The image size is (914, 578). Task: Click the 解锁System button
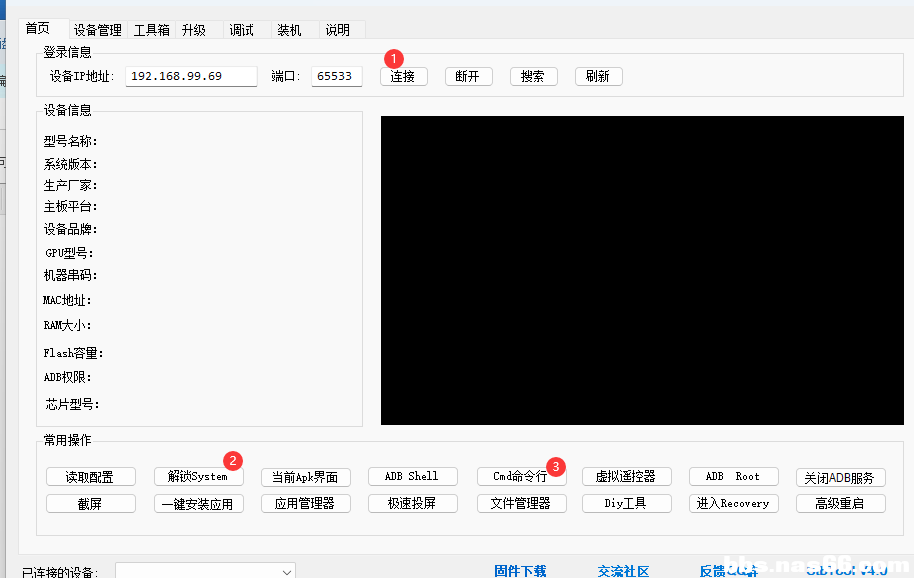click(198, 477)
